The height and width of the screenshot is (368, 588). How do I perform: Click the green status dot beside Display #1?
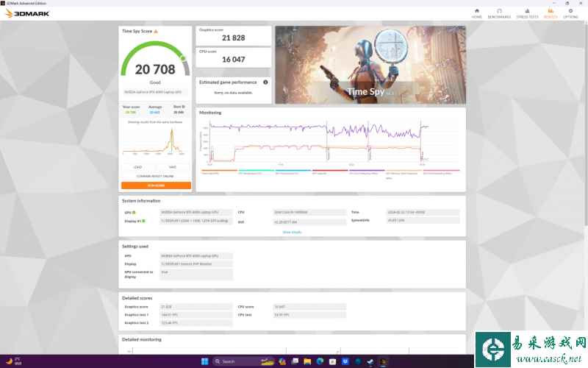[143, 222]
